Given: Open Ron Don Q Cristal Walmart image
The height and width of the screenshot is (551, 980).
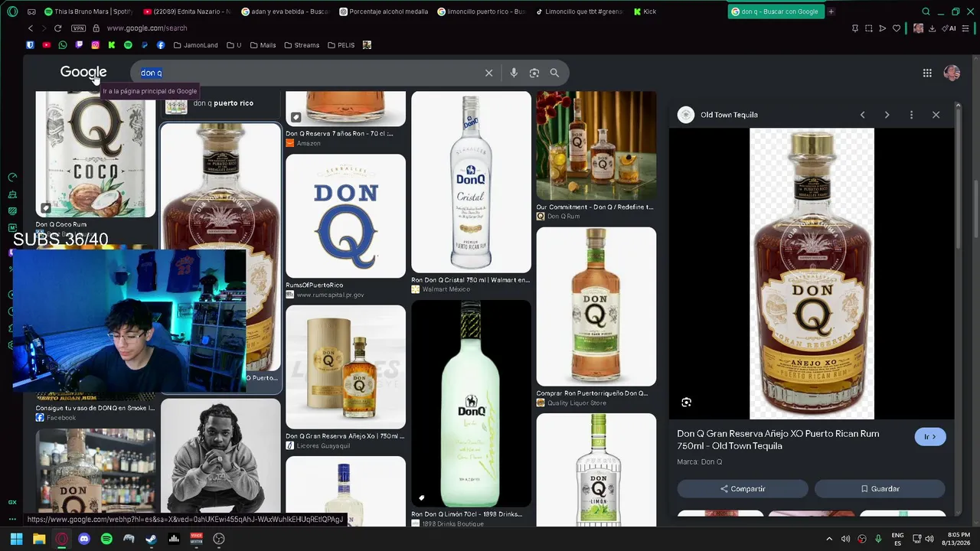Looking at the screenshot, I should point(471,182).
